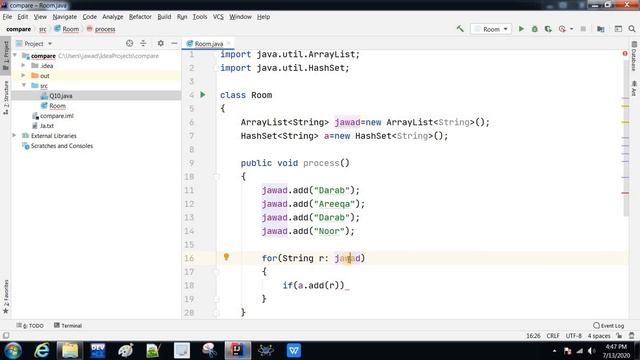Viewport: 640px width, 360px height.
Task: Open the Favorites side tool window
Action: tap(6, 297)
